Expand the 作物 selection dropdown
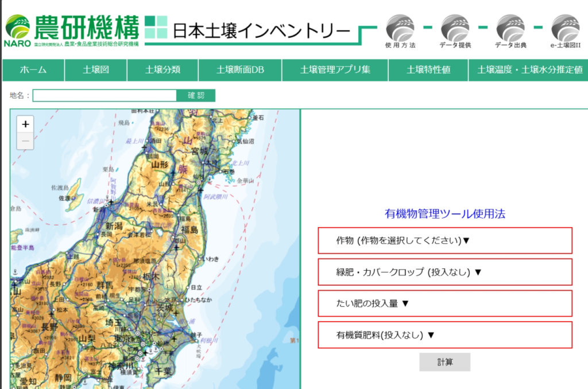 pyautogui.click(x=445, y=240)
